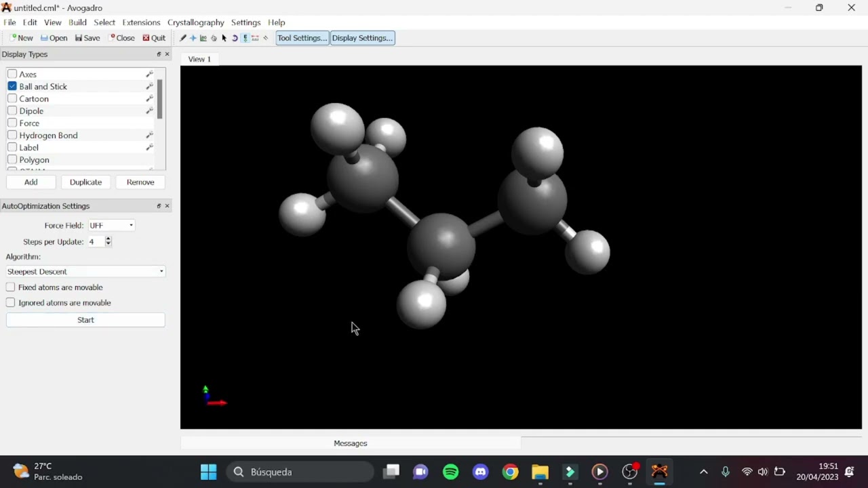
Task: Click the Tool Settings button
Action: click(302, 38)
